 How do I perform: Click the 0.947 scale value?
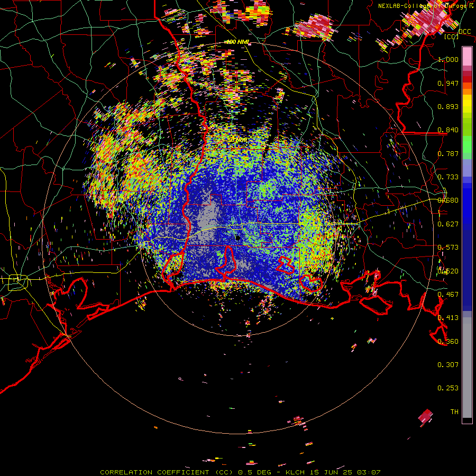[448, 83]
